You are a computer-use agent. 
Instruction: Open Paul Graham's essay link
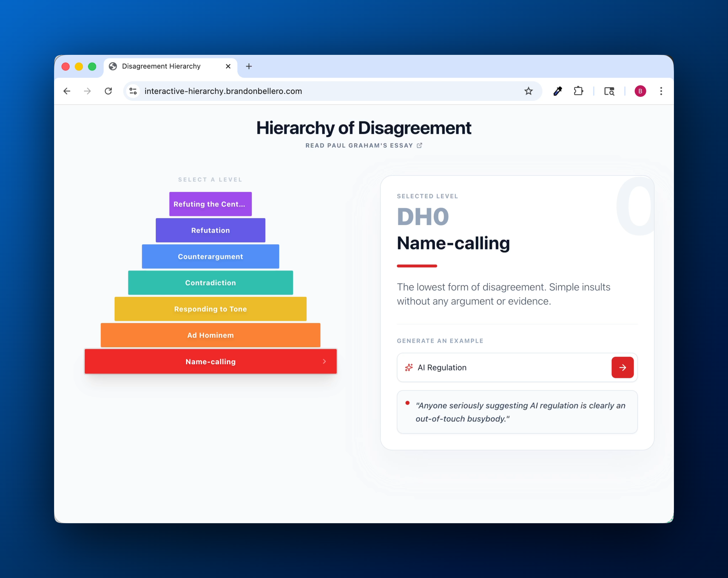(359, 145)
